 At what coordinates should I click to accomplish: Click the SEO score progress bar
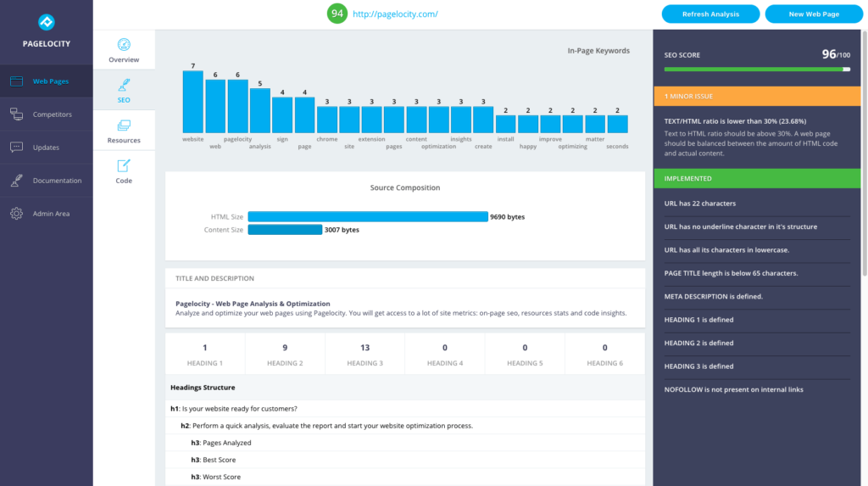757,70
